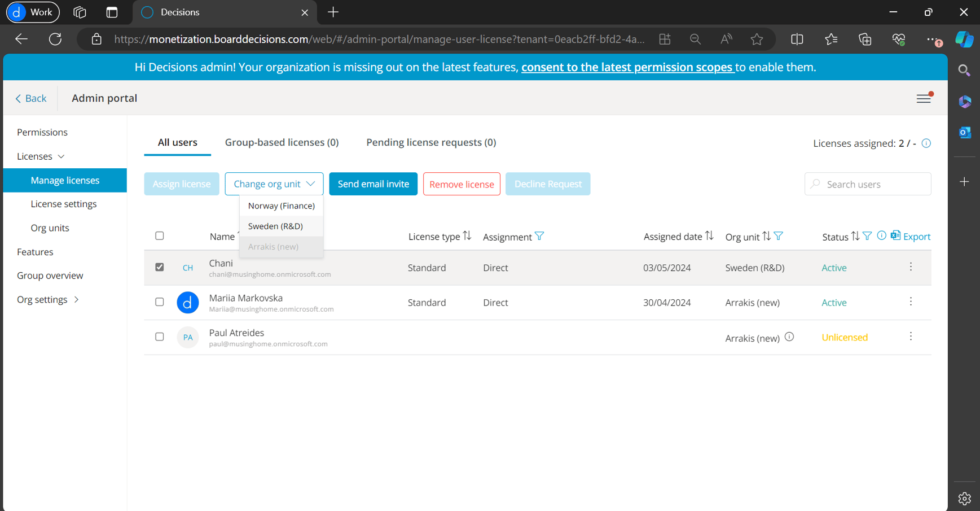
Task: Sort by License type column arrows
Action: coord(467,236)
